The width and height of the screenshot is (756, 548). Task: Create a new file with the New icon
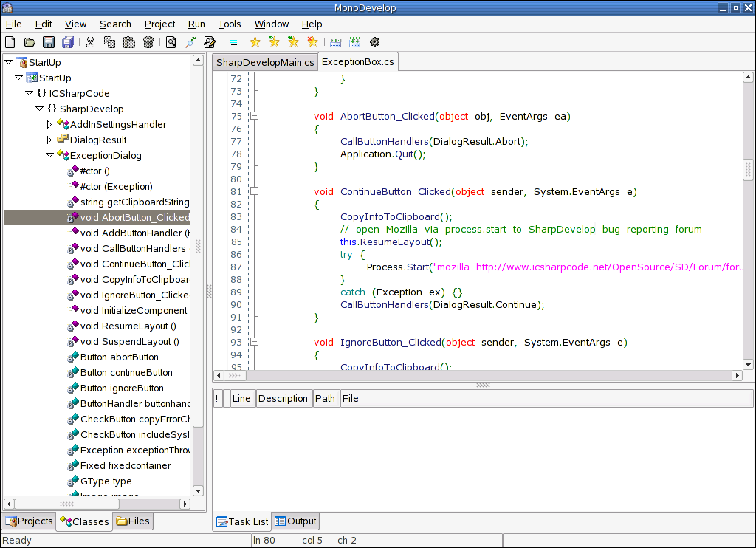10,42
